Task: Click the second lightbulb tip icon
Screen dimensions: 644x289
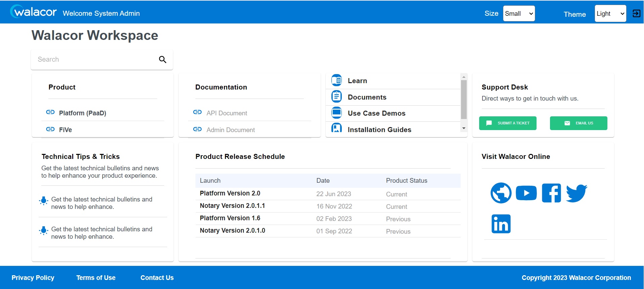Action: [44, 230]
